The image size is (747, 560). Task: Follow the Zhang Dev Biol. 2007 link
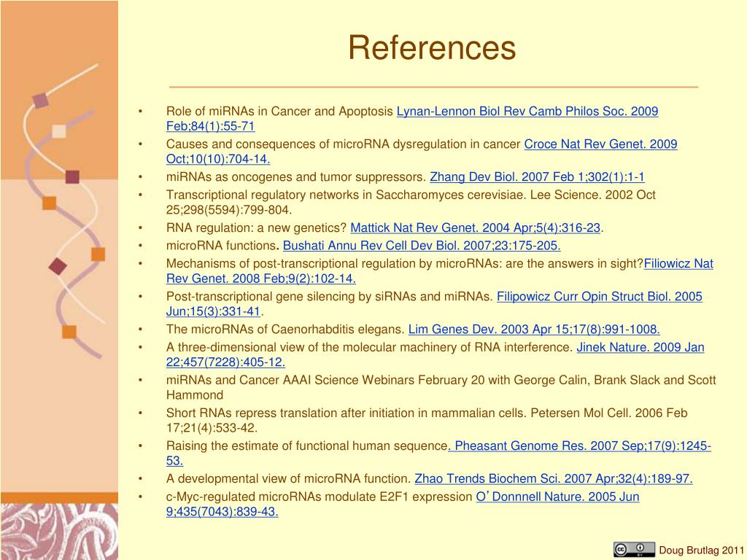[537, 177]
